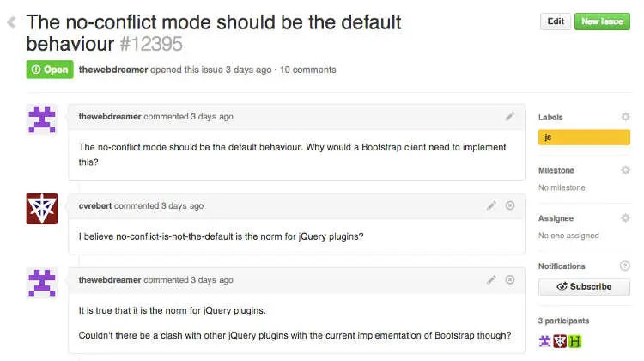644x361 pixels.
Task: Click the Notifications help question mark icon
Action: tap(624, 266)
